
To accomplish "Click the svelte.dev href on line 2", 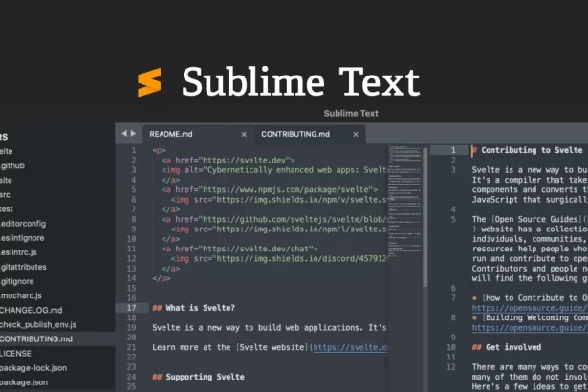I will [244, 161].
